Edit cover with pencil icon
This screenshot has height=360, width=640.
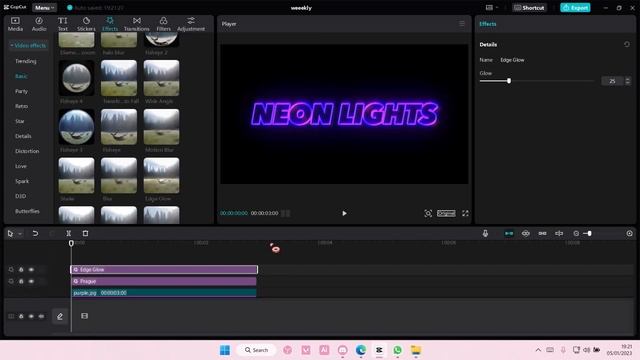click(x=60, y=316)
